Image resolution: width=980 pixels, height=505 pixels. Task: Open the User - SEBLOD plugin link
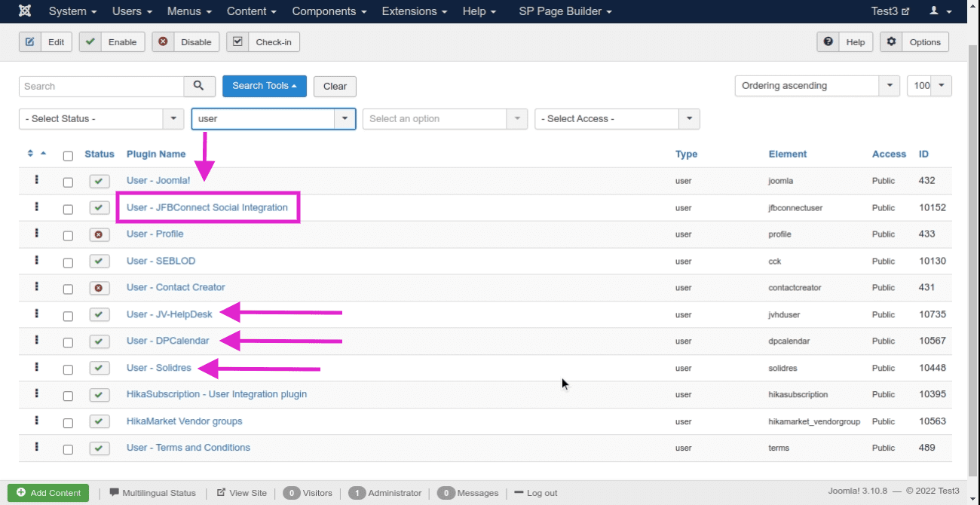pyautogui.click(x=161, y=261)
